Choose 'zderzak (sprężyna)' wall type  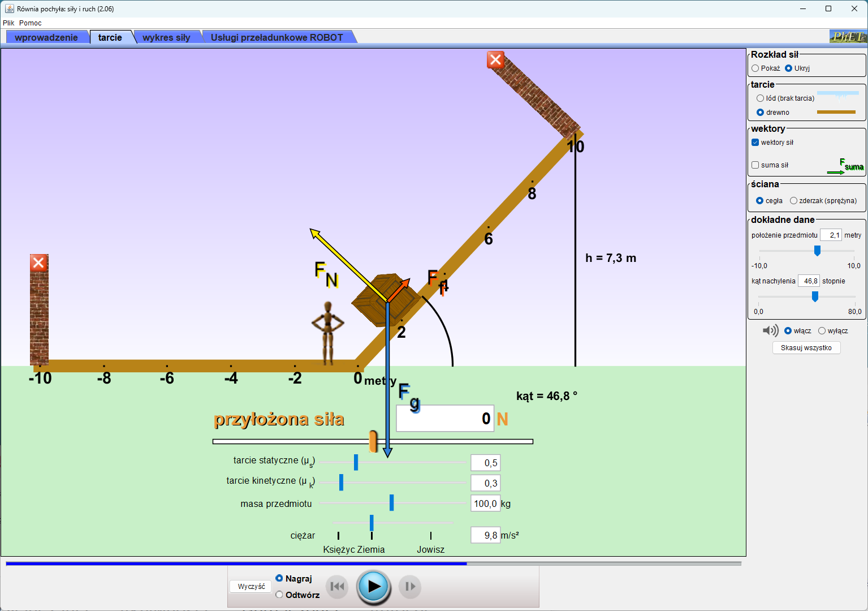click(x=794, y=201)
